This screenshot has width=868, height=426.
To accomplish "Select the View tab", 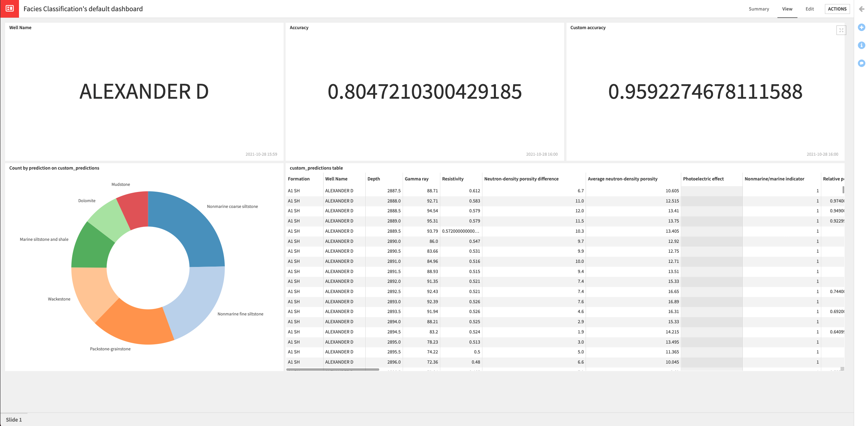I will 787,9.
